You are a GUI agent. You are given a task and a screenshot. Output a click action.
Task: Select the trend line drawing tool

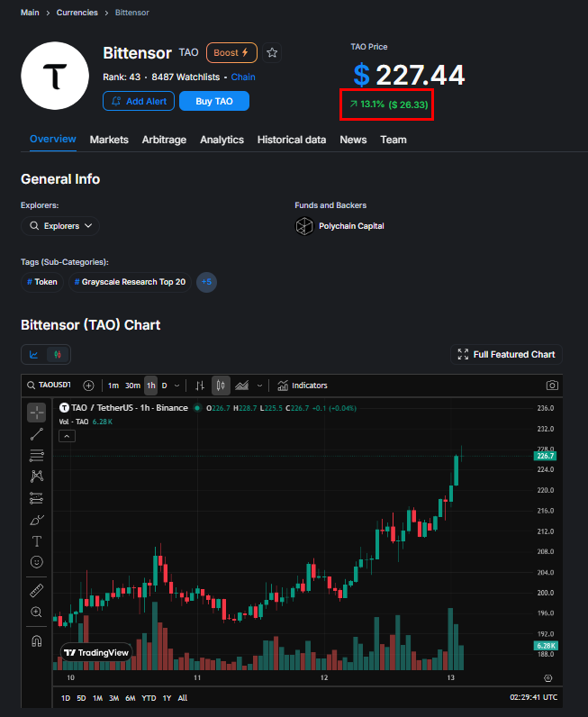(37, 434)
